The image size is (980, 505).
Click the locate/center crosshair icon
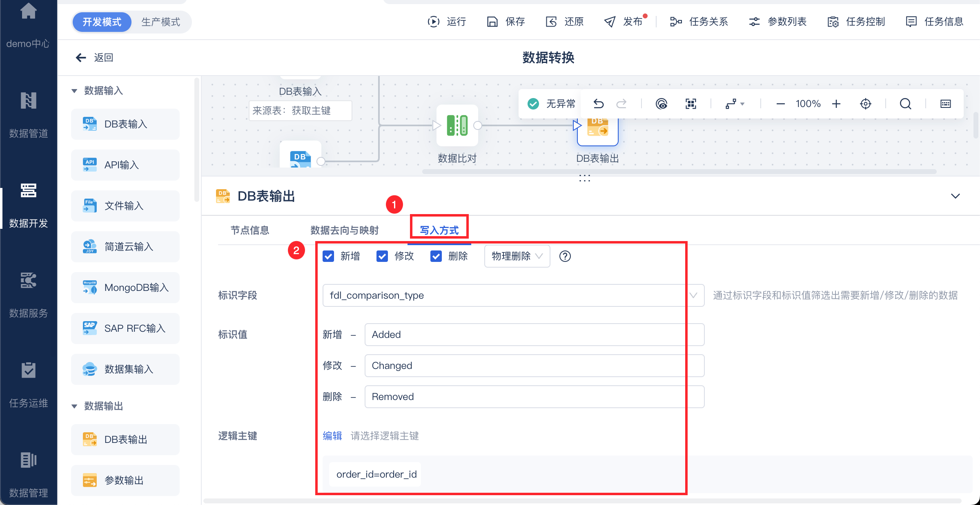[x=865, y=104]
